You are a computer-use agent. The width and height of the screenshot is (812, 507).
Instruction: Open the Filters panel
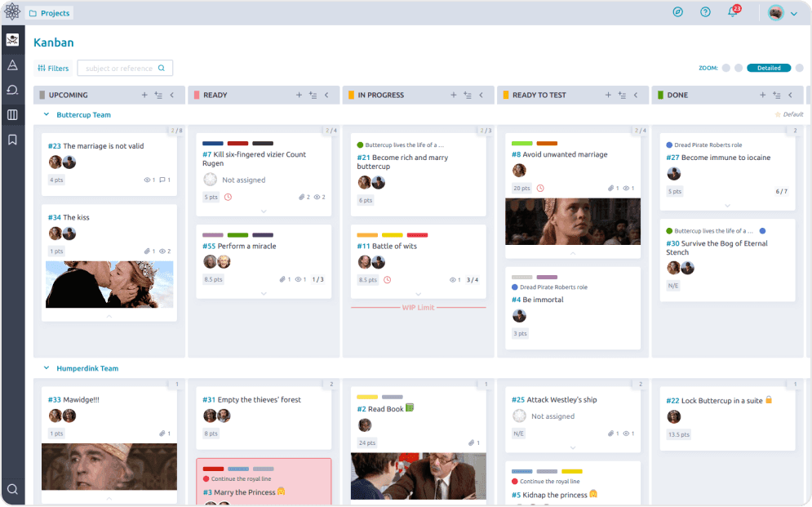[x=53, y=69]
